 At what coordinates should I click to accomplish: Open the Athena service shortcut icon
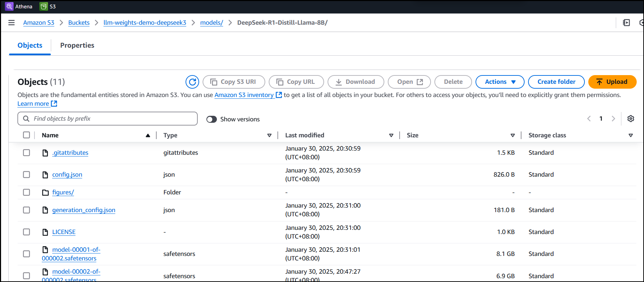(9, 6)
